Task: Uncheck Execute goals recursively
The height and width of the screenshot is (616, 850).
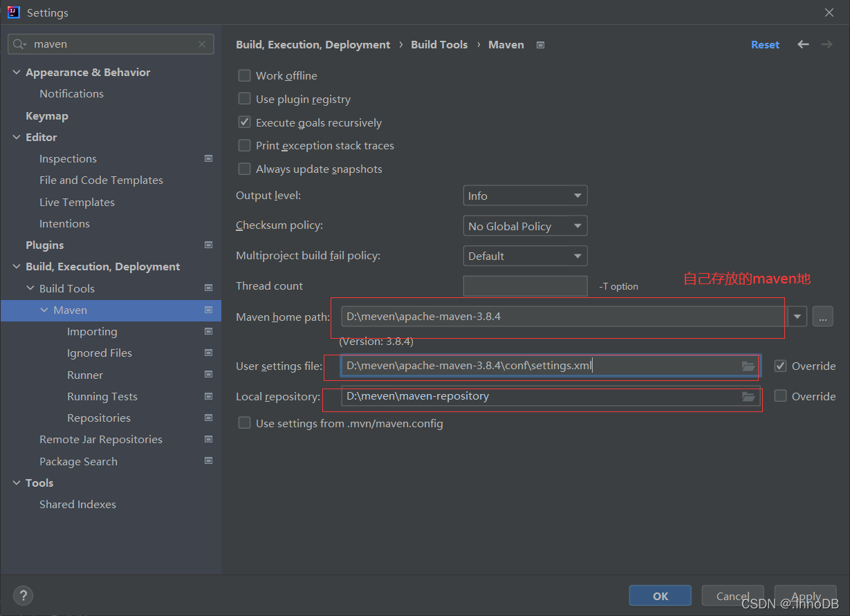Action: 244,122
